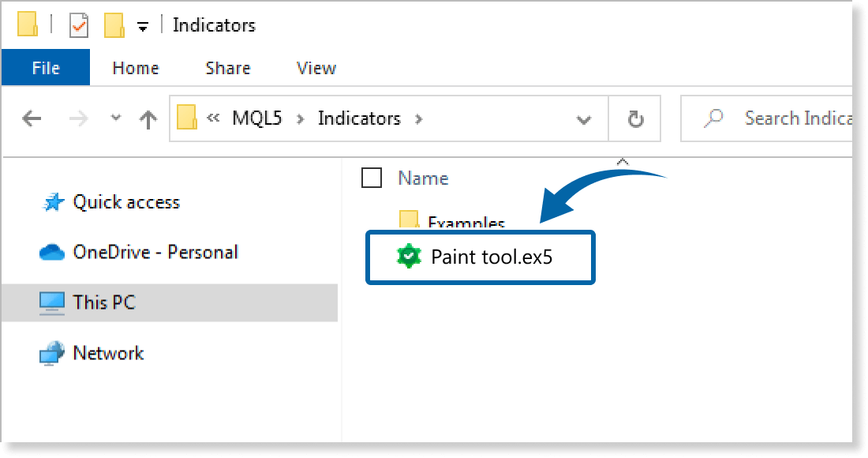Toggle the select all checkbox beside Name
The image size is (868, 458).
point(371,178)
